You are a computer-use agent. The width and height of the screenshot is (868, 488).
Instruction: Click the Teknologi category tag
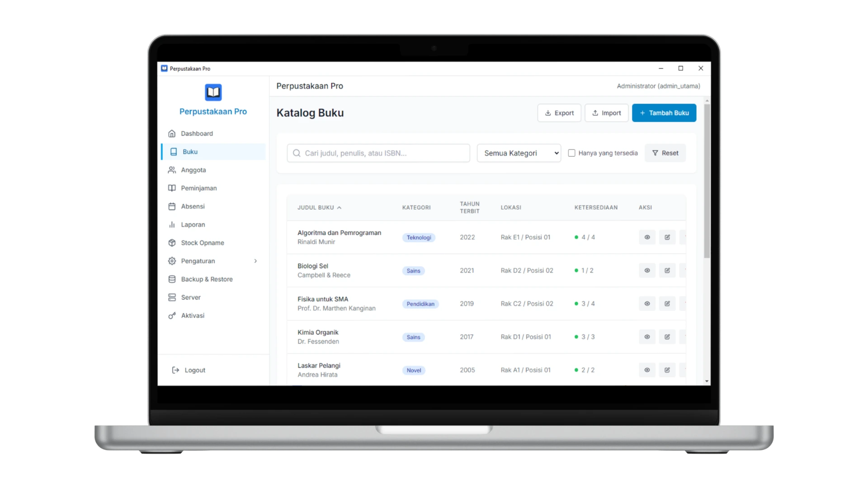point(419,238)
